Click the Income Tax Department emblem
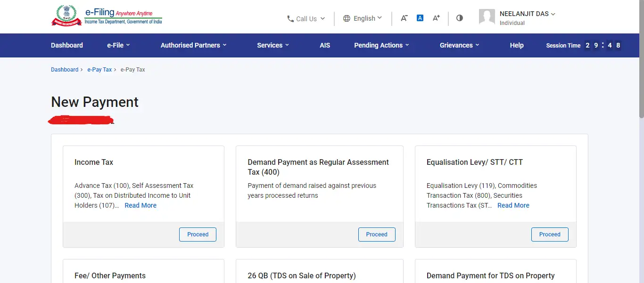The height and width of the screenshot is (283, 644). click(x=66, y=15)
